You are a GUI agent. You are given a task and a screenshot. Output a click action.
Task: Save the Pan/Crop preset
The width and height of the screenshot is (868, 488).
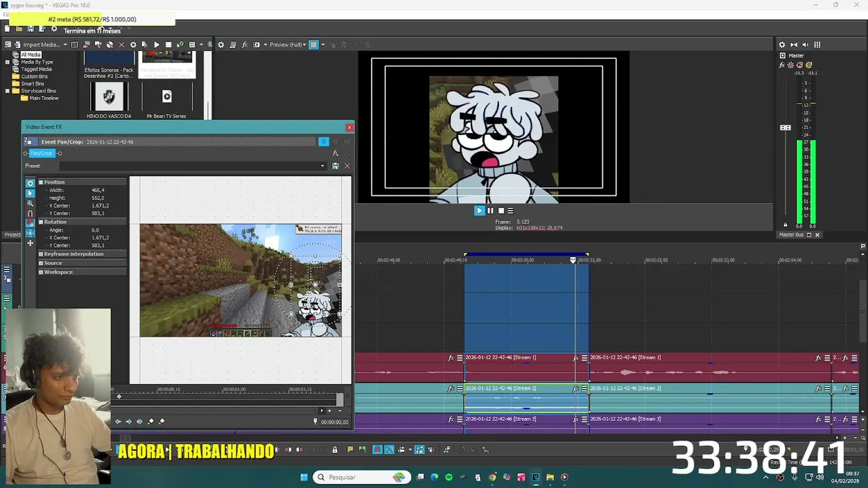(335, 166)
